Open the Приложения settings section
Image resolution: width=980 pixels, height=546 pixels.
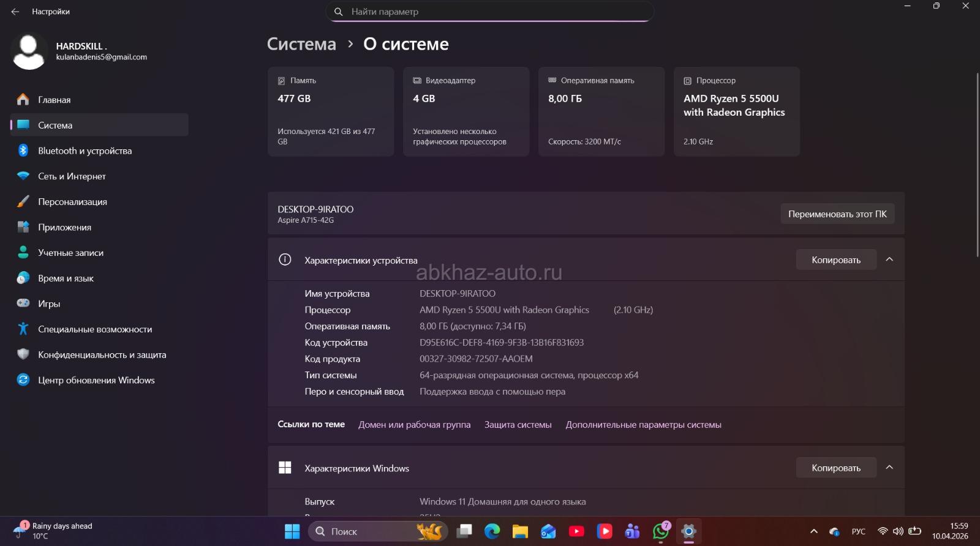(64, 227)
